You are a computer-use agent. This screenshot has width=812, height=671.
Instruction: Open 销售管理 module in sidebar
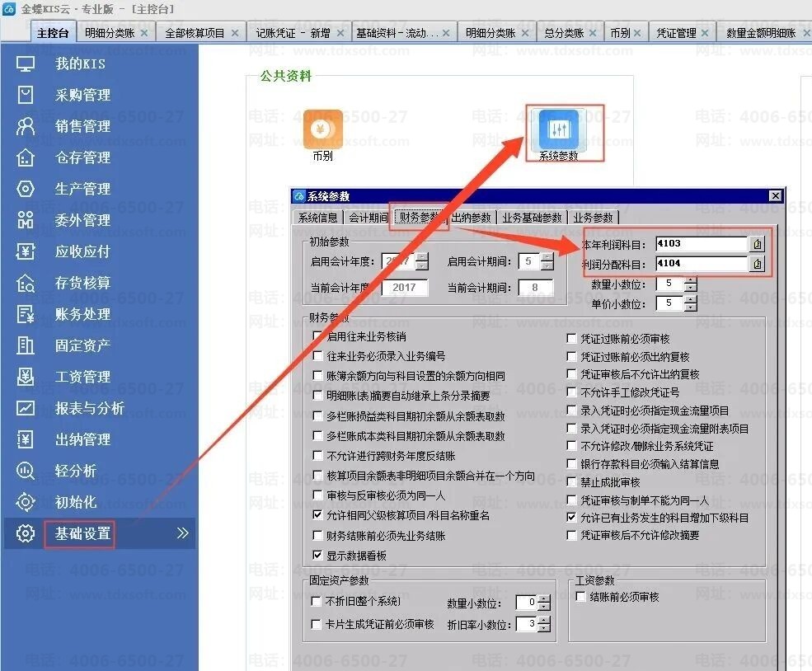click(x=83, y=126)
